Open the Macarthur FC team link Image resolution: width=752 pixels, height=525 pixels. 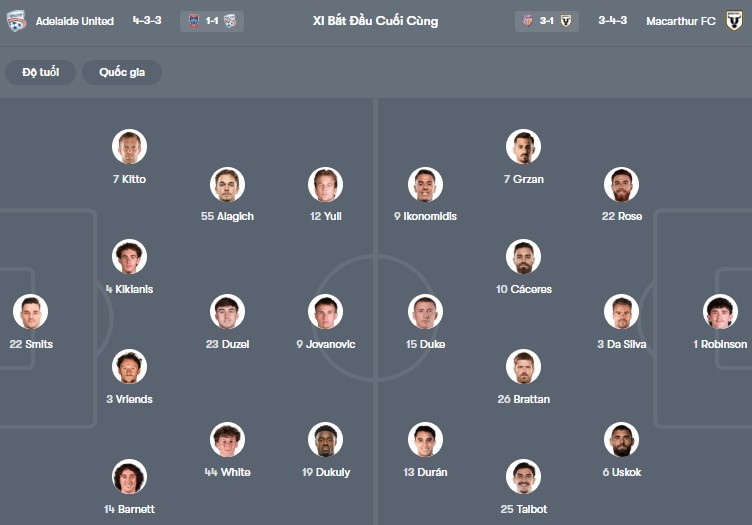[x=681, y=20]
